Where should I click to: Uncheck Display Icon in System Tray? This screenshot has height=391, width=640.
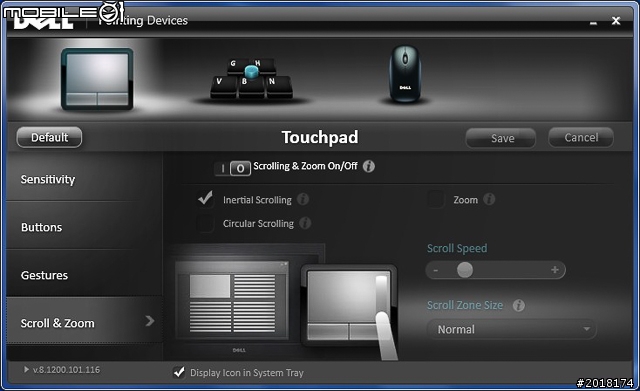pyautogui.click(x=179, y=372)
